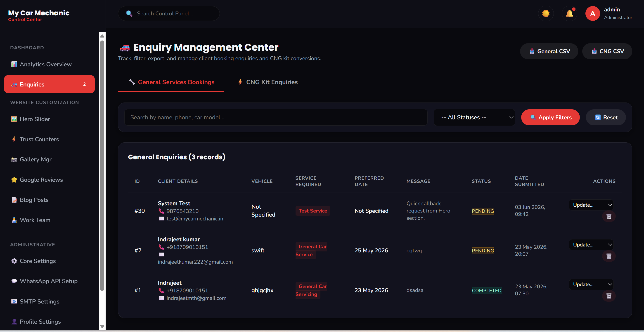This screenshot has height=332, width=644.
Task: Open Blog Posts link
Action: tap(49, 200)
